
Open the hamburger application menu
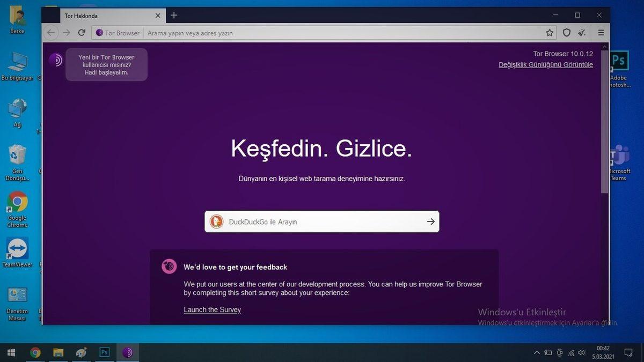tap(601, 33)
